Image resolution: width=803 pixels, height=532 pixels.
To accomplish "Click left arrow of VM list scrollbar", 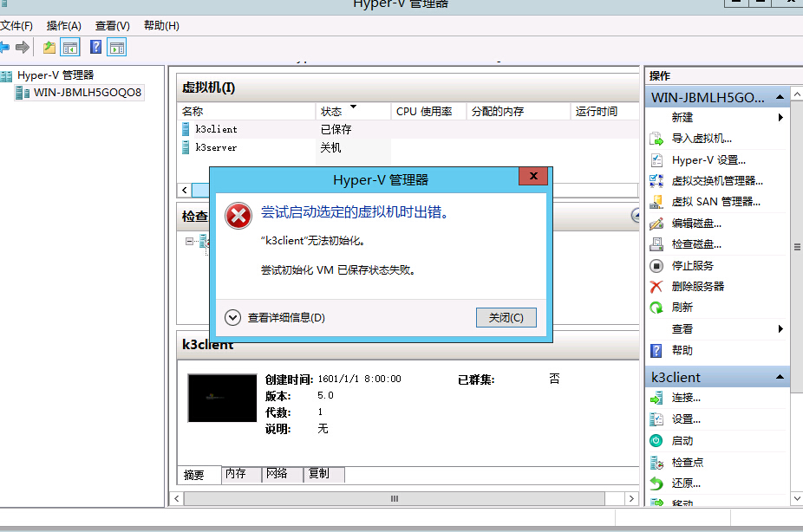I will click(185, 191).
